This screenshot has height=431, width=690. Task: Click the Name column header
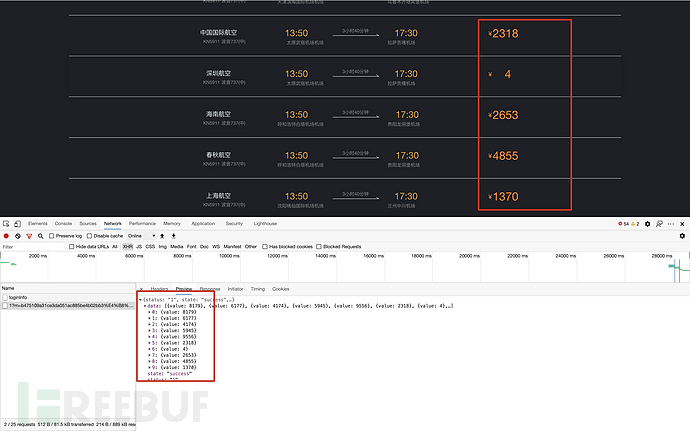tap(68, 288)
